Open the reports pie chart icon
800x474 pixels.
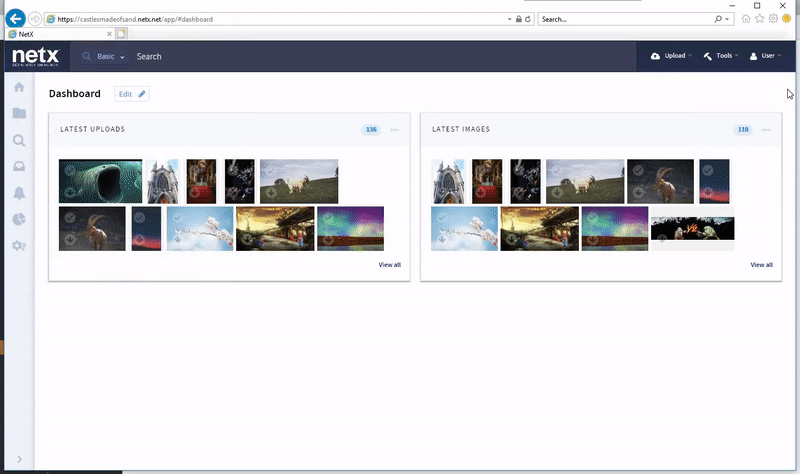pyautogui.click(x=19, y=219)
